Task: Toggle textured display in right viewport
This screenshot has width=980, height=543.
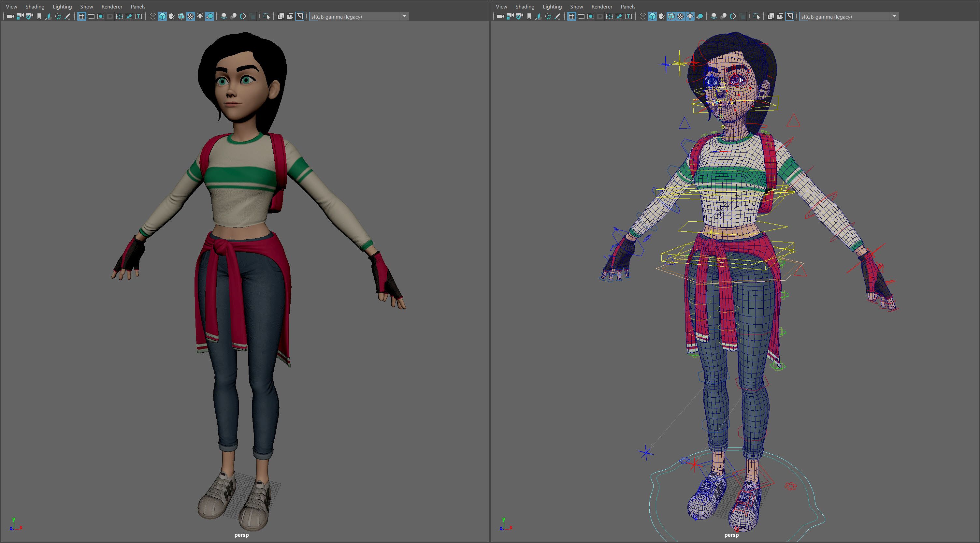Action: coord(681,16)
